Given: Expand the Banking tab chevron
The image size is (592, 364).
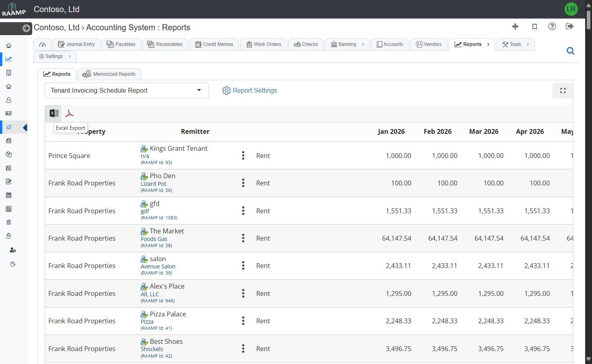Looking at the screenshot, I should pos(363,44).
